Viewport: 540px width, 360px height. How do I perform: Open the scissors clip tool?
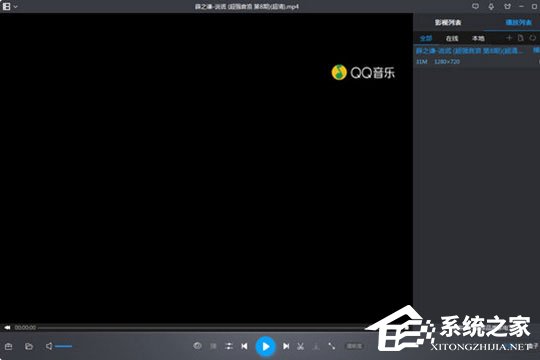300,346
